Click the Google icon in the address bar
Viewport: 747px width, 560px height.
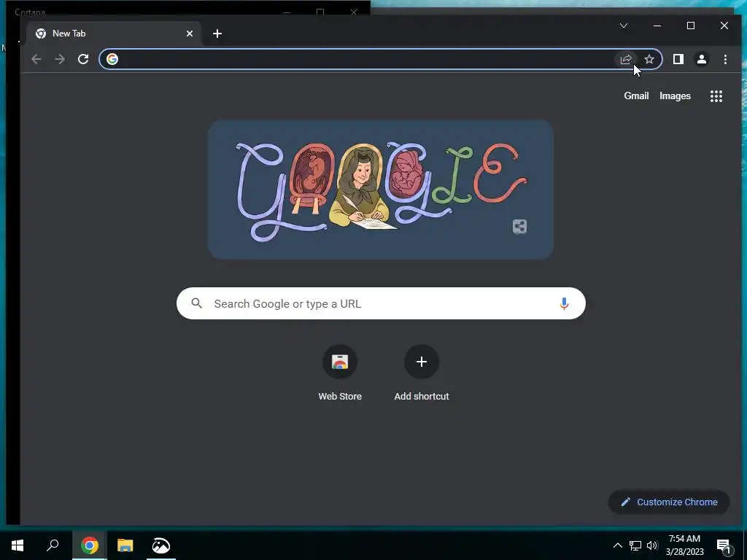click(112, 59)
